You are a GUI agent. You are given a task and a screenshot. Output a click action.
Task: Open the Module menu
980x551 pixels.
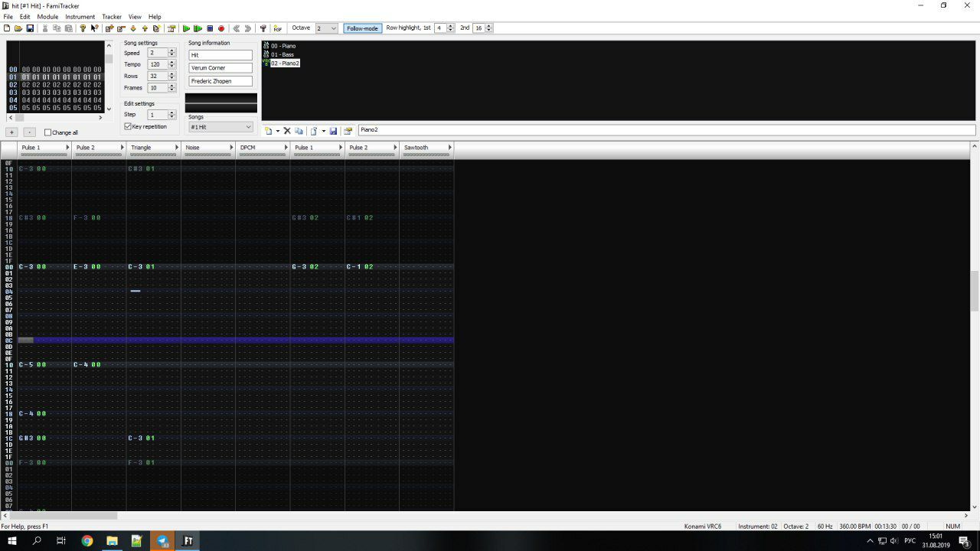(x=47, y=16)
